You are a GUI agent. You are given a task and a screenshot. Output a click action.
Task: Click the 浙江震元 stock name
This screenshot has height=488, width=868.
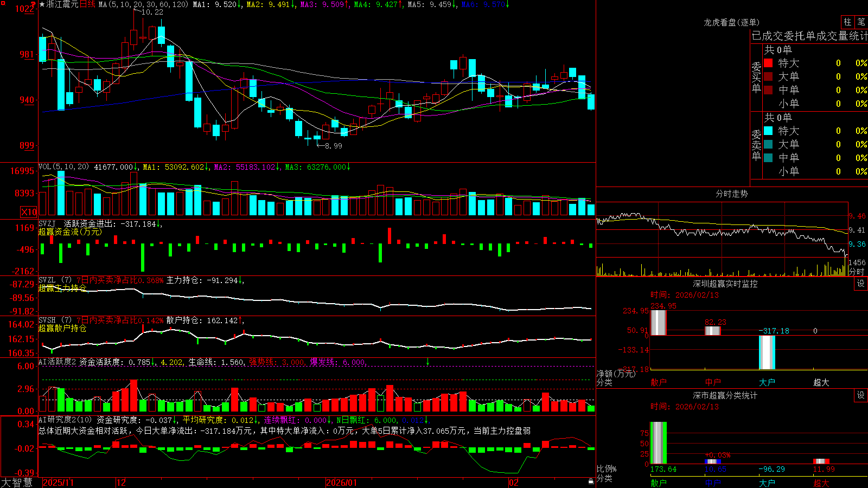tap(62, 4)
